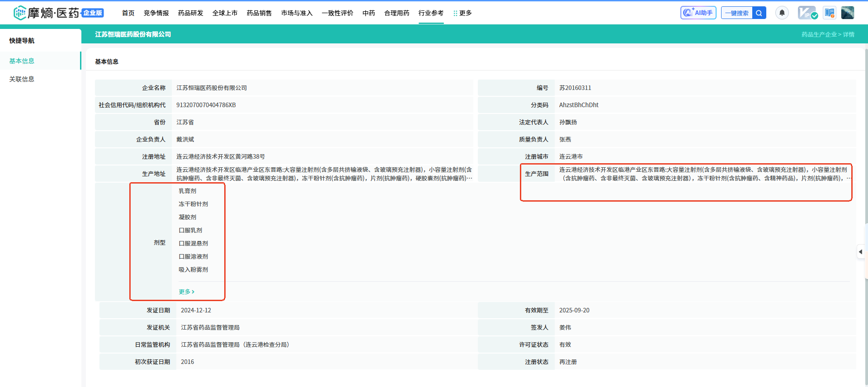Click quality head 张燕
The width and height of the screenshot is (868, 387).
pyautogui.click(x=565, y=139)
